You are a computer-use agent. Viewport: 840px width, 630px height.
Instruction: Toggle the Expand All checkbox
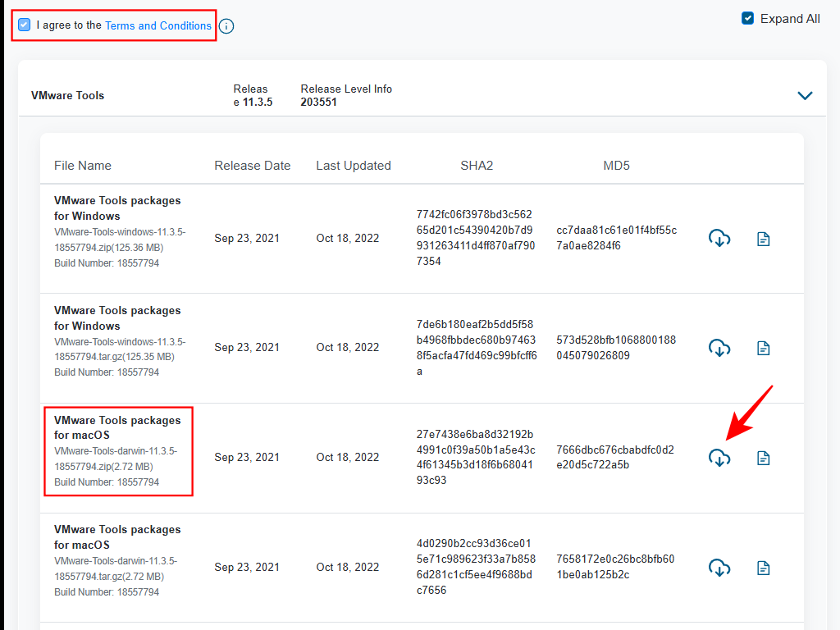pos(747,18)
